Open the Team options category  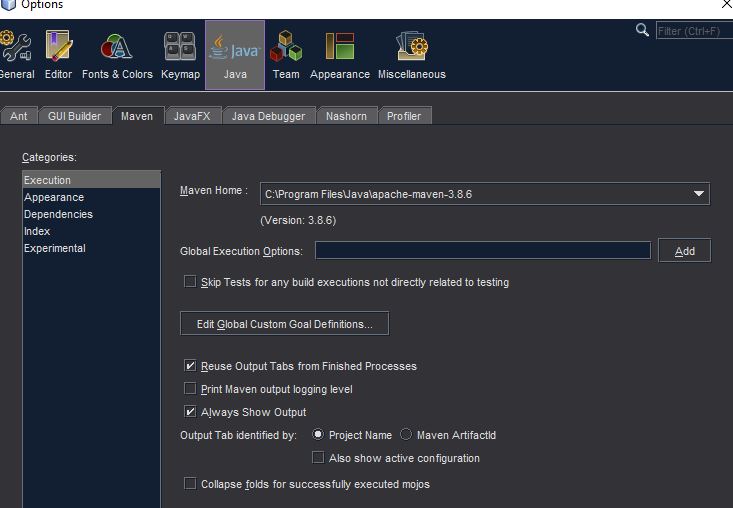[x=286, y=55]
